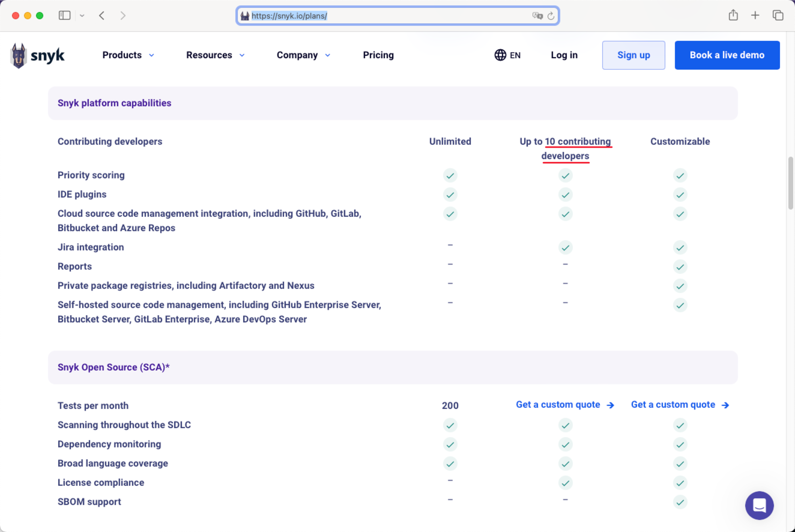The width and height of the screenshot is (795, 532).
Task: Click the Customizable developers value
Action: pos(680,141)
